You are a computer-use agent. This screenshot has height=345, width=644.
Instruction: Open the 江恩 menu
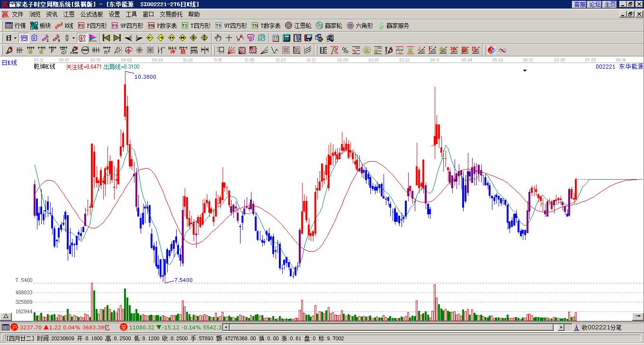click(69, 14)
